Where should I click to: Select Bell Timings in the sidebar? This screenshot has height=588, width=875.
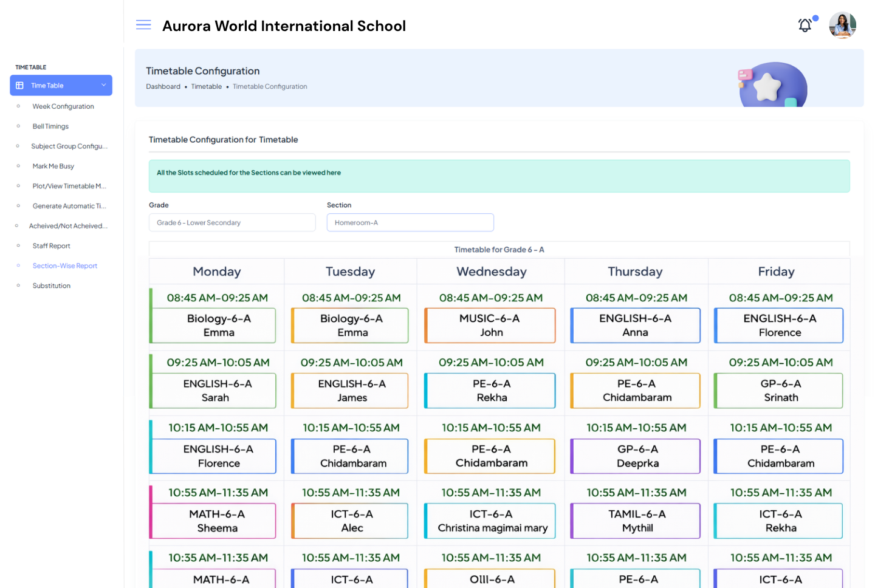tap(50, 126)
